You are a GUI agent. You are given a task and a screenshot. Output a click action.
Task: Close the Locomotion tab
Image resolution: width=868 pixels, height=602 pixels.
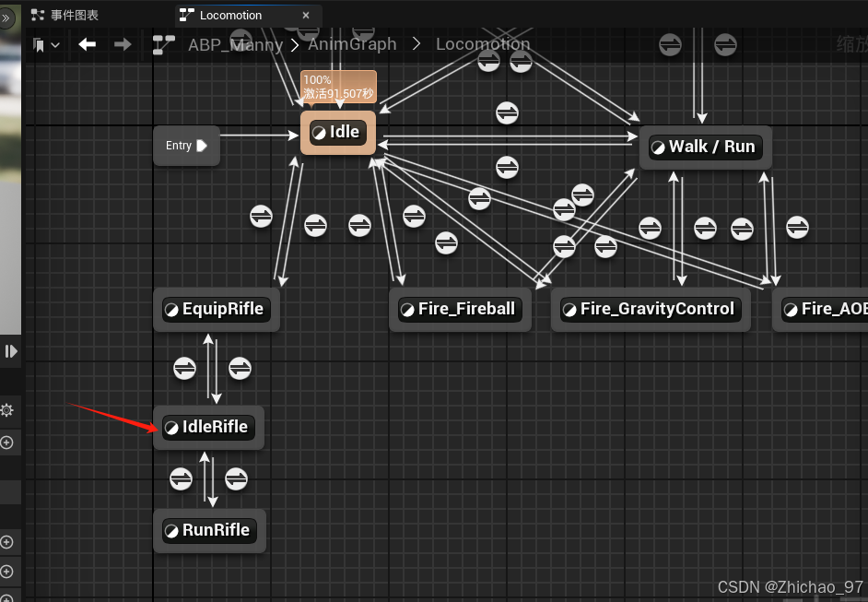pos(306,16)
